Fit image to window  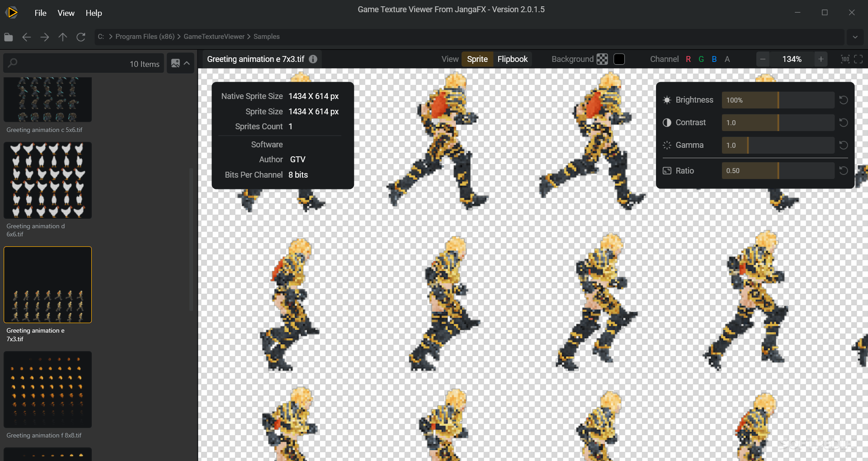[x=859, y=59]
